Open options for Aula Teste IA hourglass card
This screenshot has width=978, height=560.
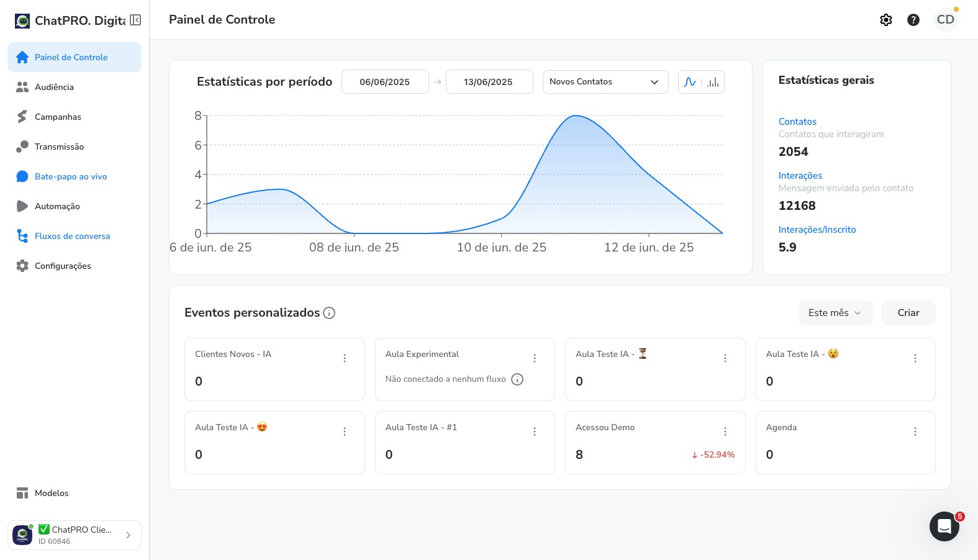pyautogui.click(x=725, y=358)
